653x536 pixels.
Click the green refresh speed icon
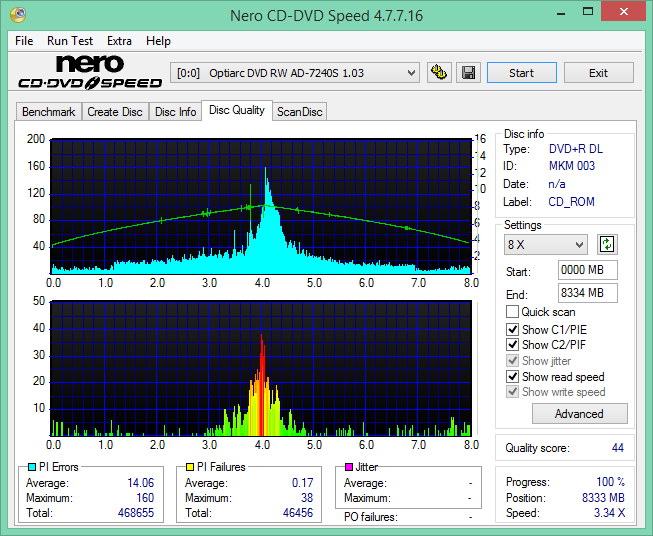(x=607, y=244)
